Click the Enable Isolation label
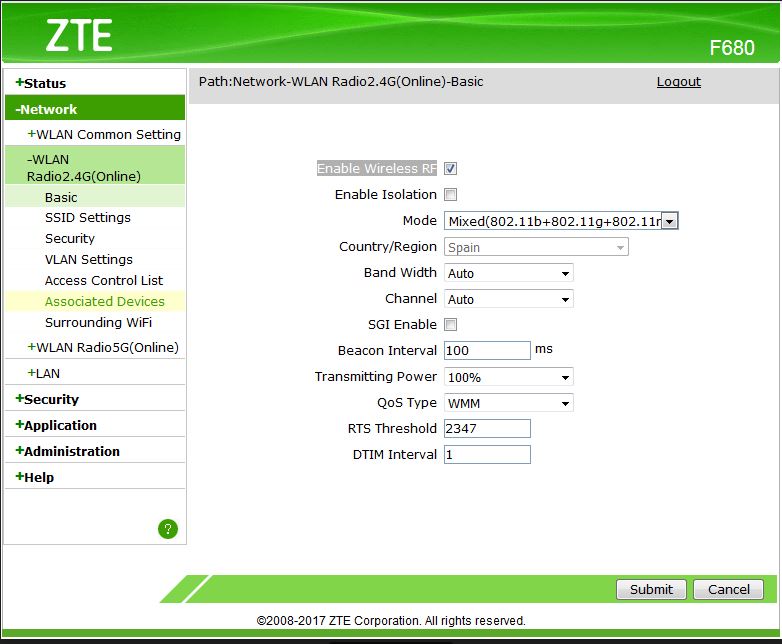The height and width of the screenshot is (644, 782). [386, 194]
